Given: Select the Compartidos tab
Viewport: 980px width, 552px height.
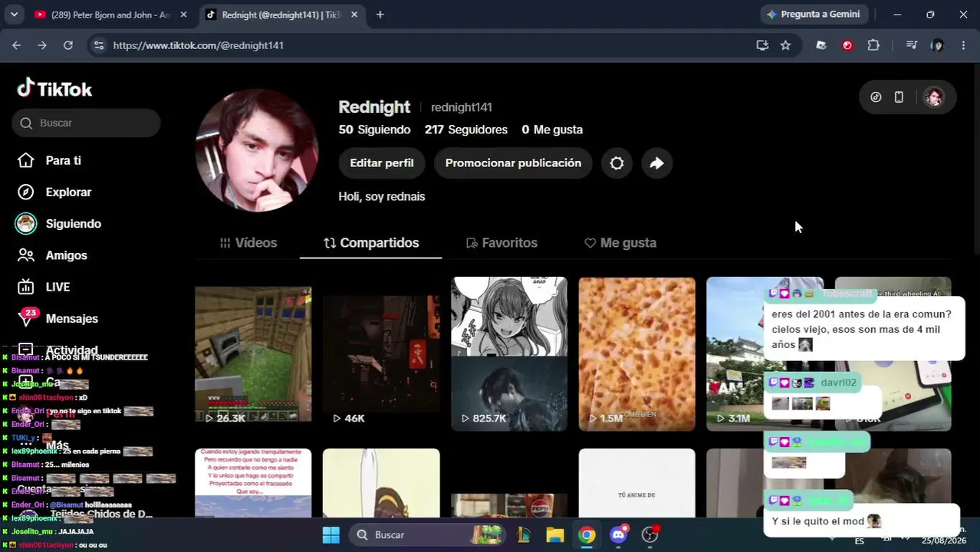Looking at the screenshot, I should [371, 242].
